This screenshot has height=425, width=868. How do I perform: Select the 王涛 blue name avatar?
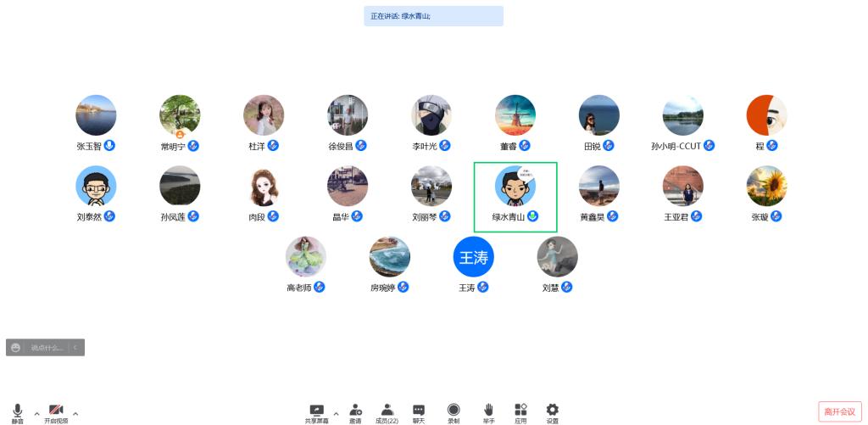tap(473, 256)
